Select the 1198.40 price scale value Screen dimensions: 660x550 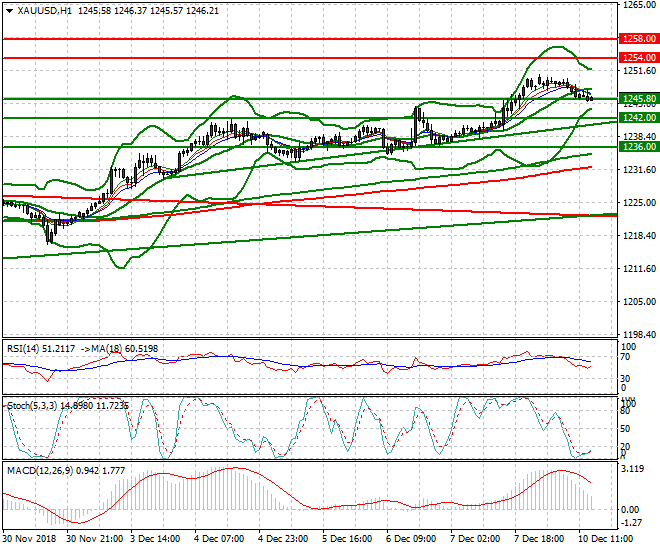[639, 335]
